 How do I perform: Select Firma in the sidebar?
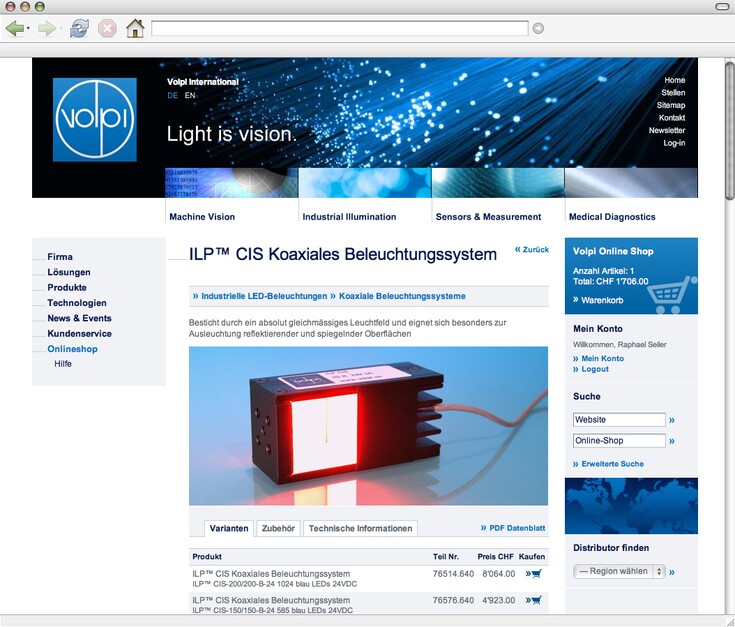(60, 257)
